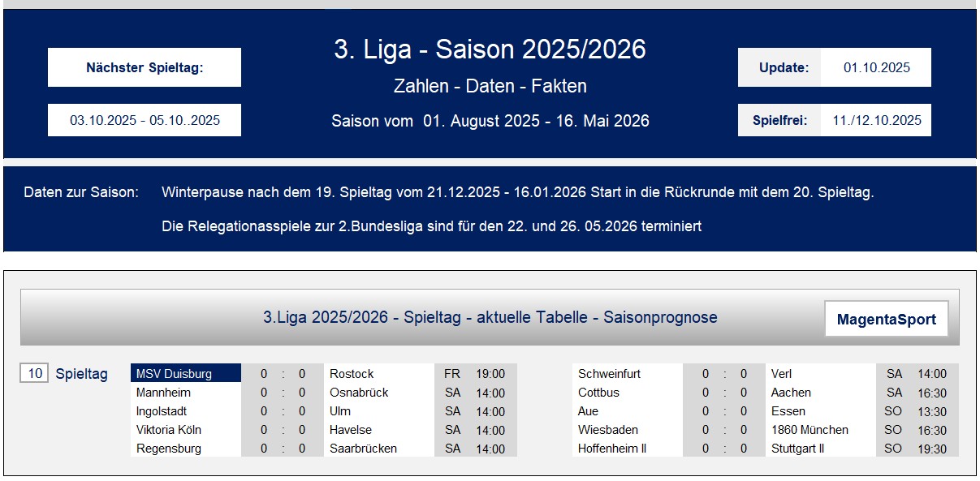Click the Hoffenheim II team cell
The image size is (980, 481).
click(627, 449)
